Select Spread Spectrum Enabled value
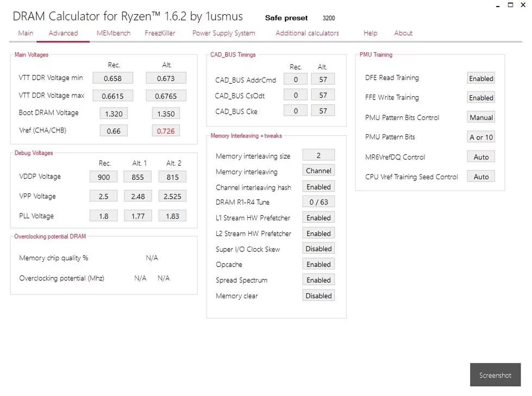This screenshot has height=396, width=532. 318,280
